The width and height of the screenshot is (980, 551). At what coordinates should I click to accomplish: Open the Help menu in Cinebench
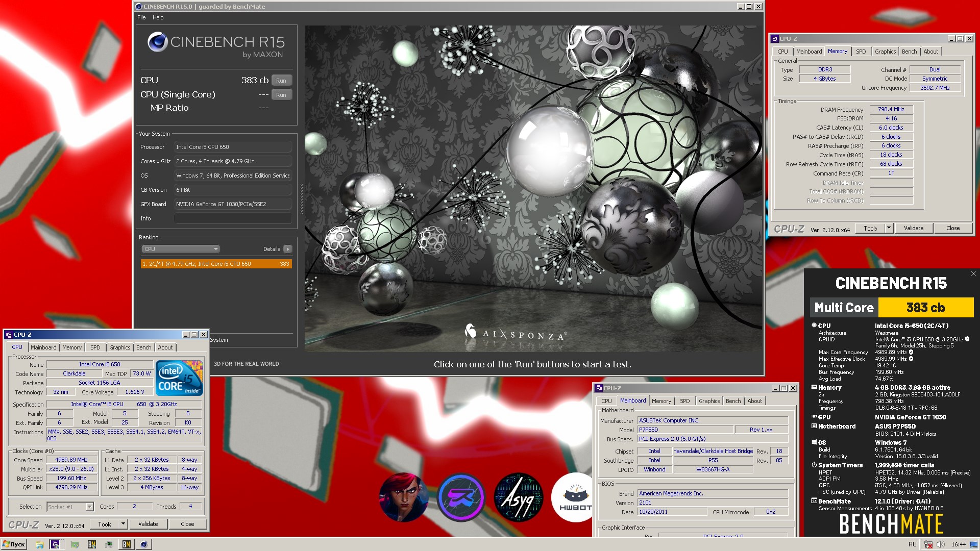tap(158, 17)
